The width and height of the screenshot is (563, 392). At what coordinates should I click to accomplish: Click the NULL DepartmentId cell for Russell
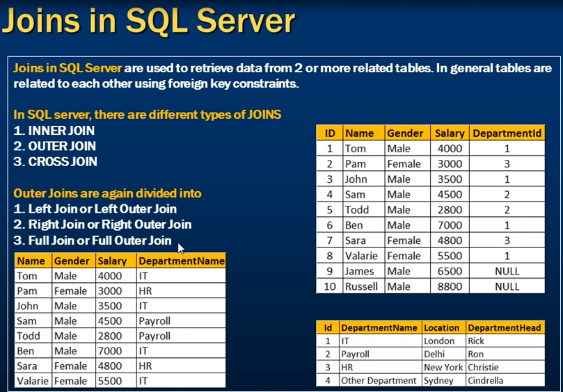coord(507,286)
